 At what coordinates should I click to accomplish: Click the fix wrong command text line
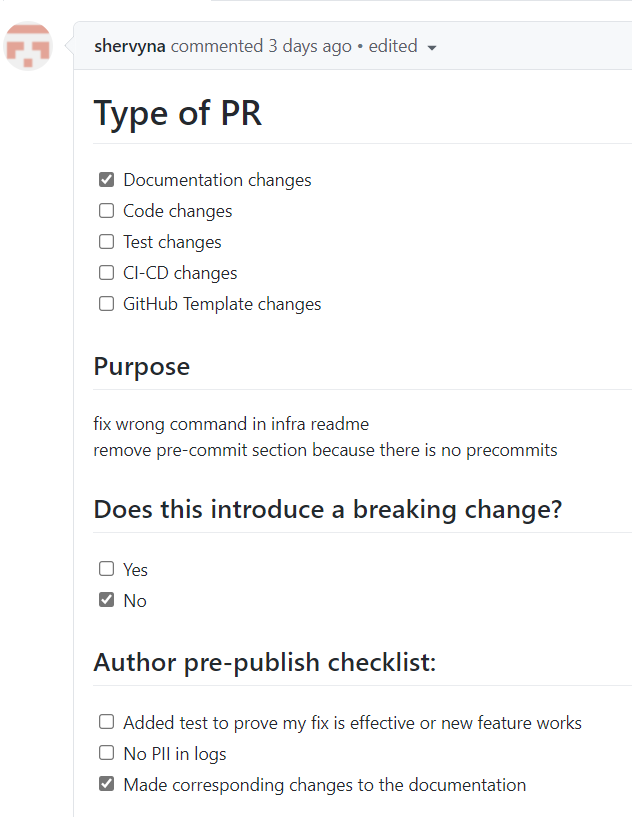(231, 423)
